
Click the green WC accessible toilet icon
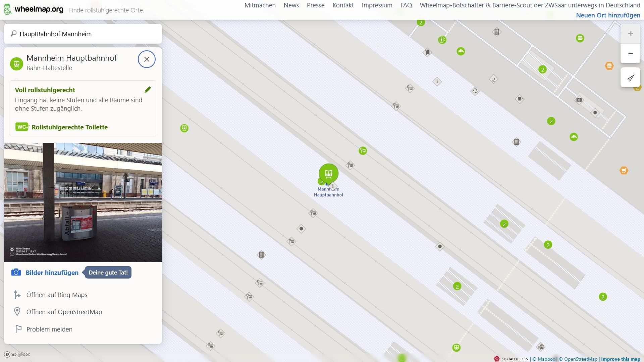[22, 127]
